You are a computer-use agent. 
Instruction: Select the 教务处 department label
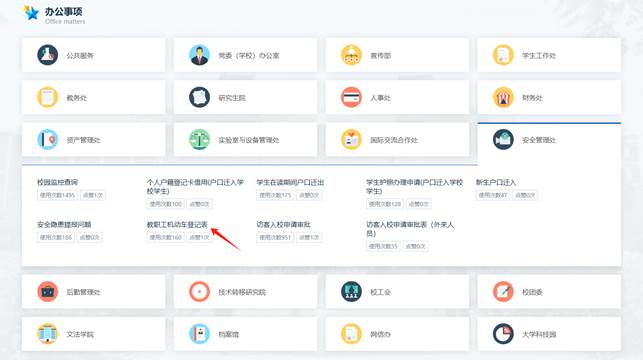pyautogui.click(x=77, y=98)
